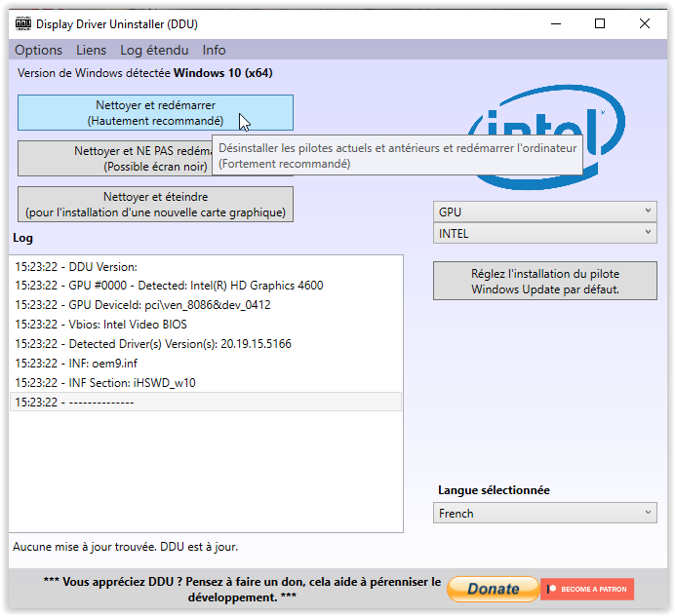Open the Log étendu menu
Viewport: 675px width, 616px height.
pyautogui.click(x=154, y=50)
